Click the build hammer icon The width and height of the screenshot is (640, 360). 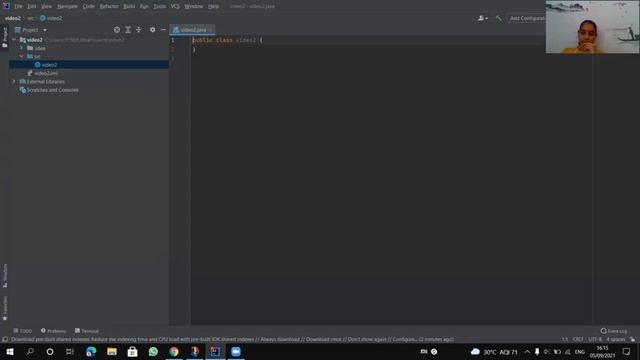pyautogui.click(x=498, y=18)
